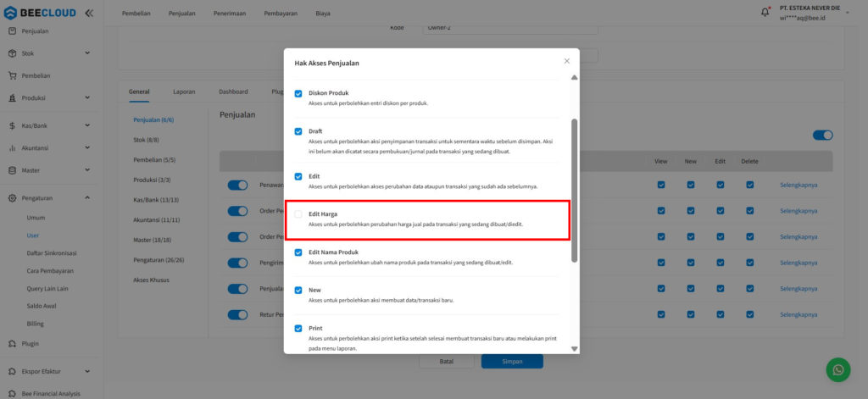The image size is (868, 399).
Task: Click the Simpan button
Action: (x=512, y=361)
